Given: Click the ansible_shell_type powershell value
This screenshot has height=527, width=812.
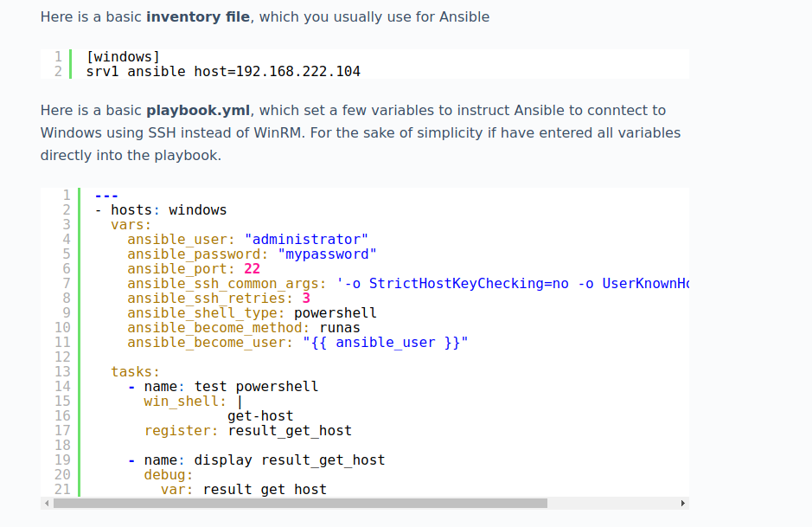Looking at the screenshot, I should [x=335, y=312].
